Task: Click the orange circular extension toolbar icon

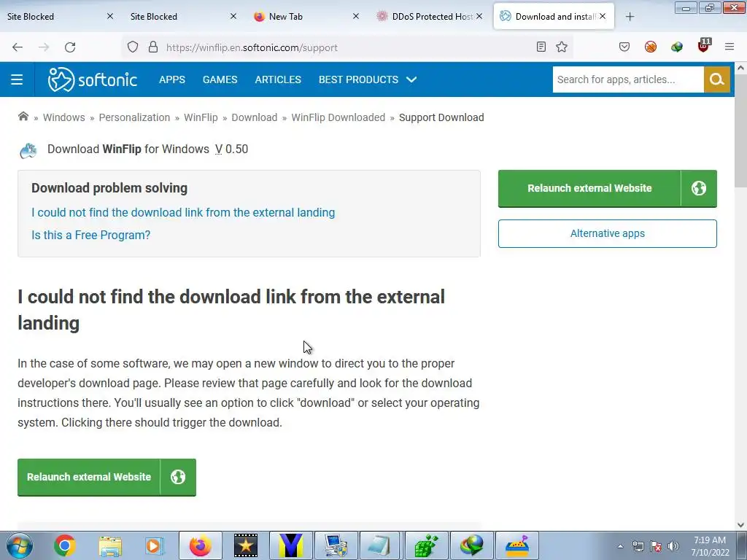Action: click(650, 47)
